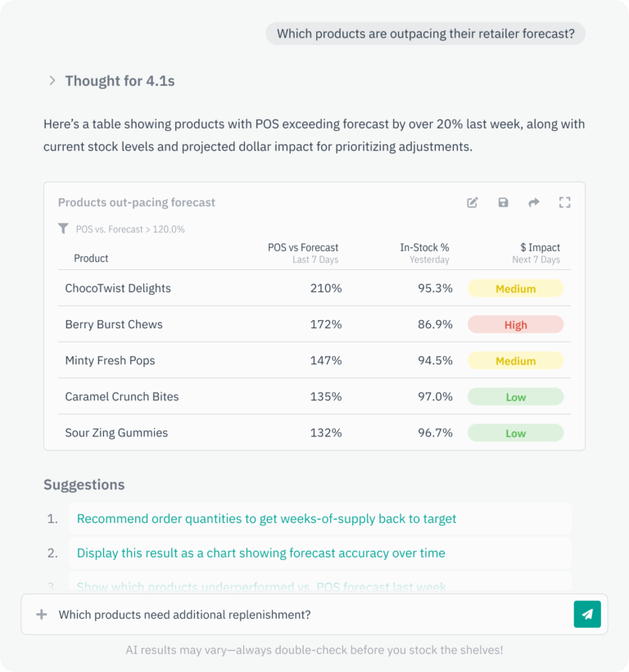
Task: Click the filter funnel icon
Action: coord(63,229)
